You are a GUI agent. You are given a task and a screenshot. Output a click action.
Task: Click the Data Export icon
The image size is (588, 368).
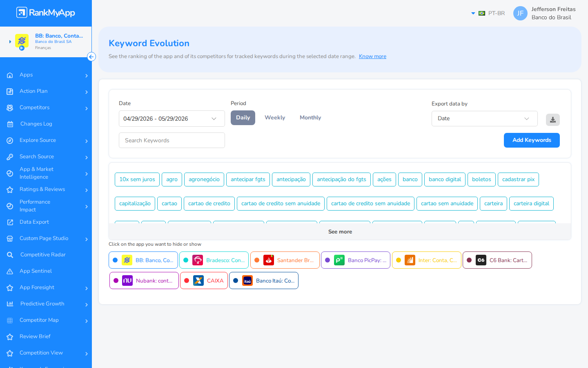10,222
